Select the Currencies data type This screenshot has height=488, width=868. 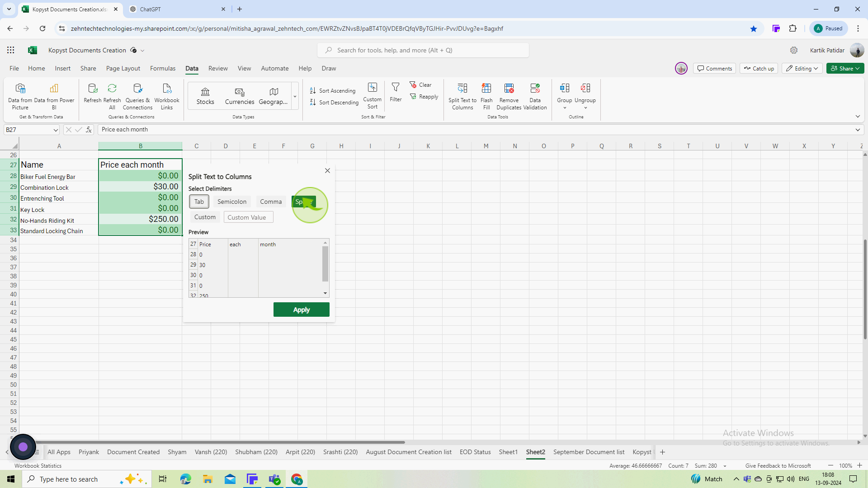240,96
